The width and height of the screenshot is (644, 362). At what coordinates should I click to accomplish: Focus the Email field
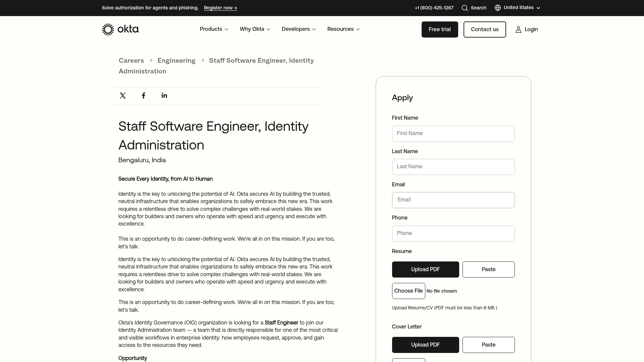pyautogui.click(x=453, y=200)
